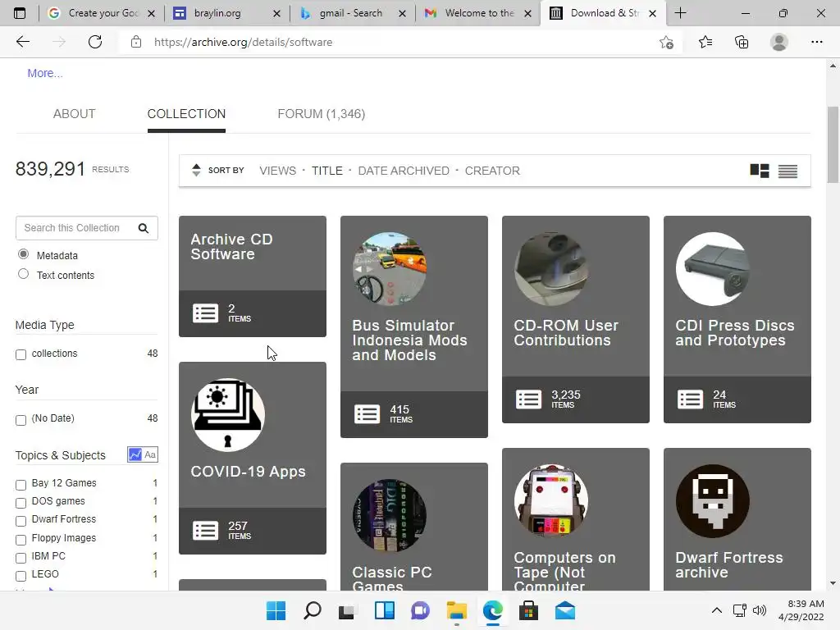Select the Metadata search option
Image resolution: width=840 pixels, height=630 pixels.
coord(23,254)
